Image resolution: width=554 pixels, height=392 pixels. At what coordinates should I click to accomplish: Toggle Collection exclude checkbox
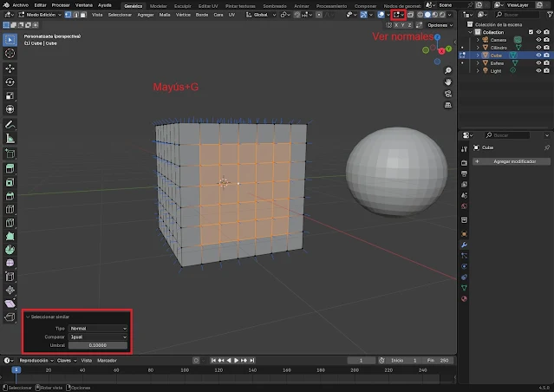(531, 32)
